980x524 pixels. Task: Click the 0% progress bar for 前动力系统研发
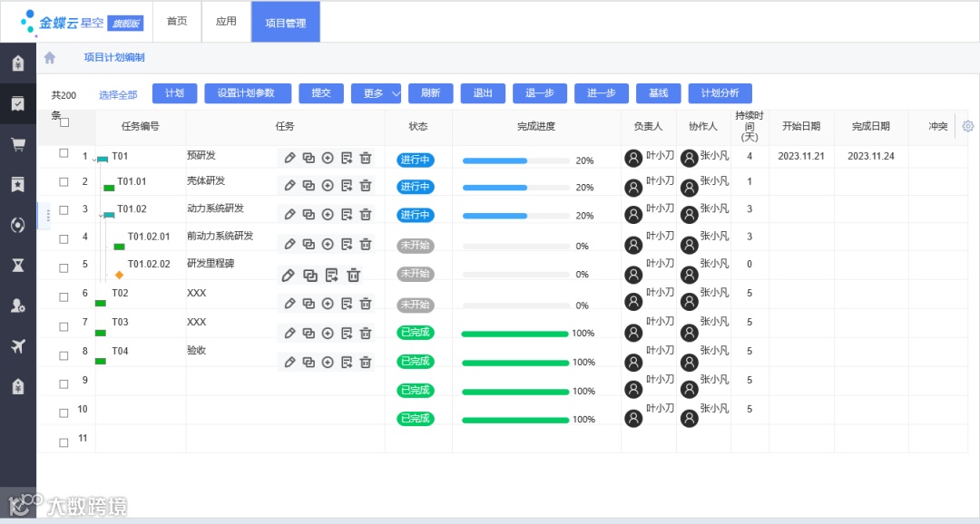pyautogui.click(x=515, y=246)
